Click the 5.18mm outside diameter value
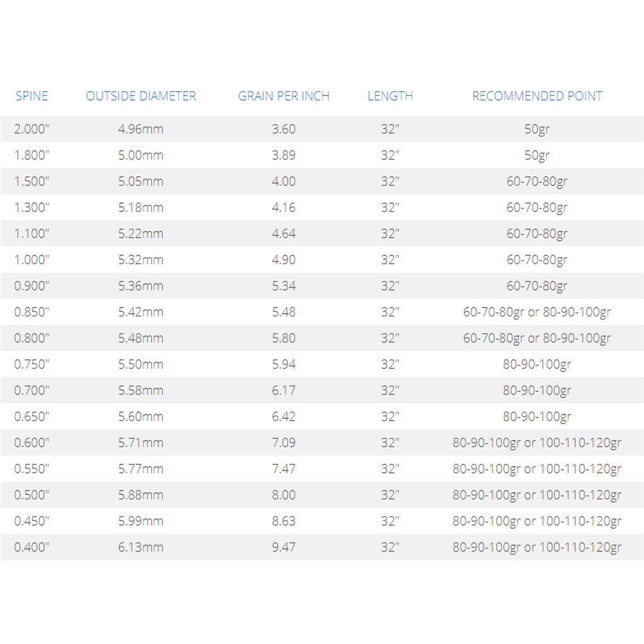 [x=141, y=208]
